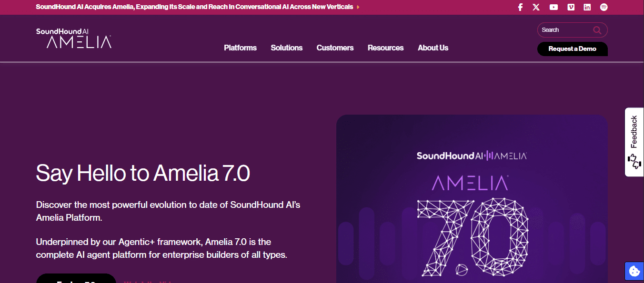
Task: Open the Customers menu item
Action: point(335,48)
